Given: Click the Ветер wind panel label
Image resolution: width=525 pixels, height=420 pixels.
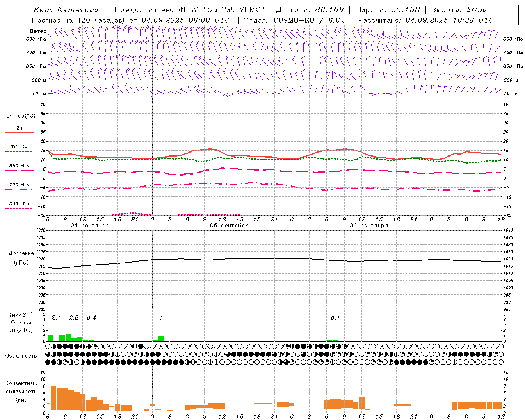Looking at the screenshot, I should point(38,31).
